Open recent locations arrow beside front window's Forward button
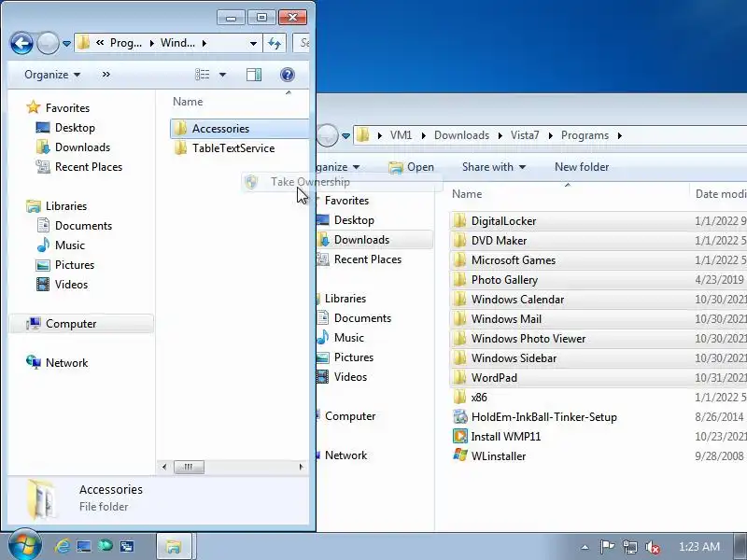The width and height of the screenshot is (747, 560). pyautogui.click(x=66, y=44)
